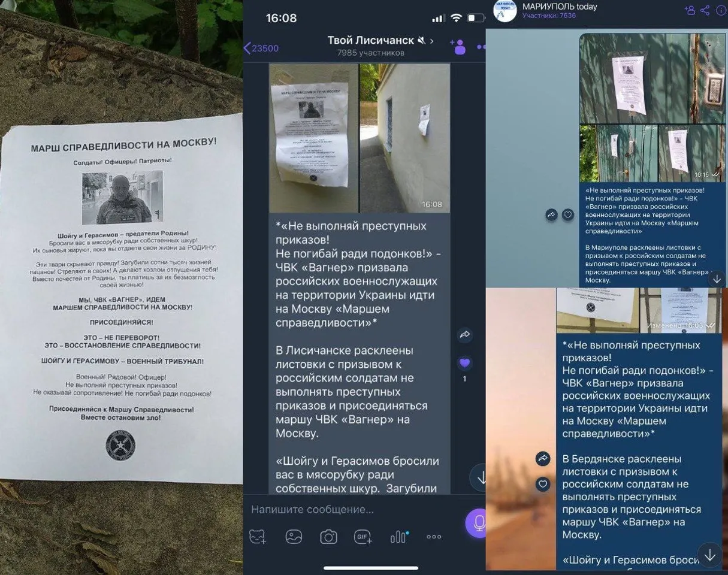
Task: Forward the Бердянск leaflet message
Action: 543,459
